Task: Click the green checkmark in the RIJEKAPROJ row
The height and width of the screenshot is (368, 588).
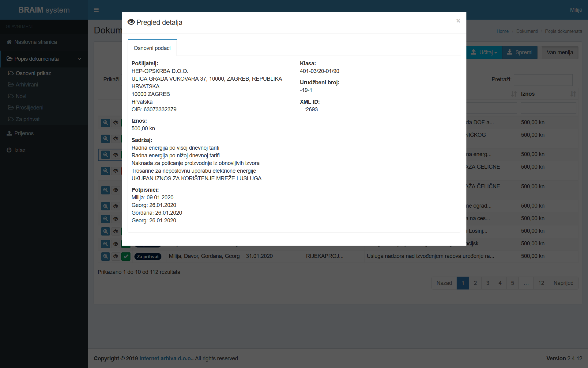Action: pos(126,256)
